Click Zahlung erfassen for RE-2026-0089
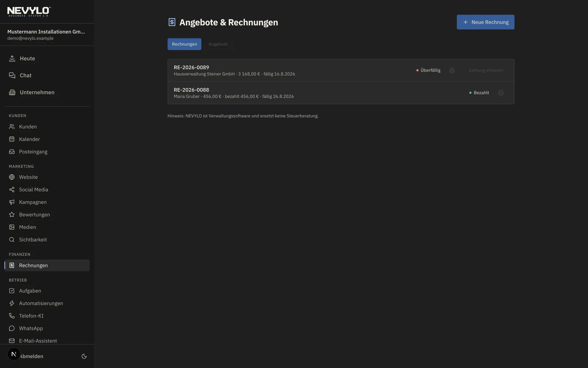The image size is (588, 368). 486,70
